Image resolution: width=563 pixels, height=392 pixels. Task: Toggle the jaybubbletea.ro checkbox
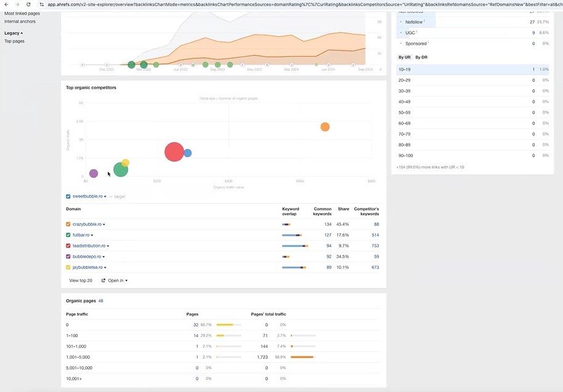coord(68,267)
